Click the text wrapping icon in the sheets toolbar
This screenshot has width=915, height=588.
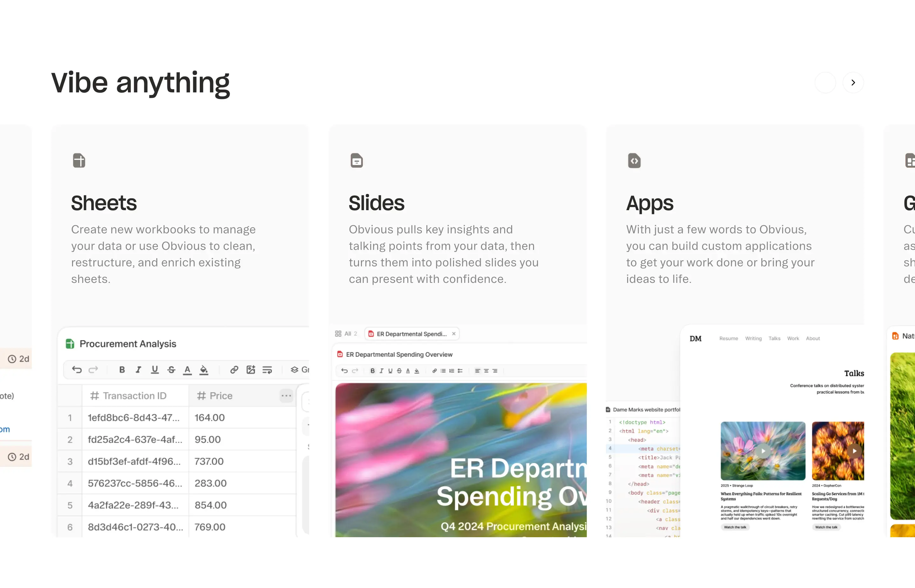pyautogui.click(x=268, y=370)
